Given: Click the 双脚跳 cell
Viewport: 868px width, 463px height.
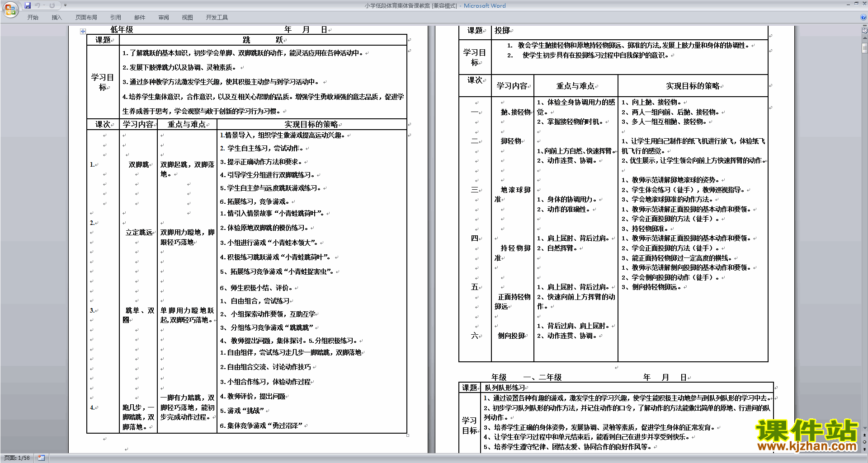Looking at the screenshot, I should click(139, 164).
